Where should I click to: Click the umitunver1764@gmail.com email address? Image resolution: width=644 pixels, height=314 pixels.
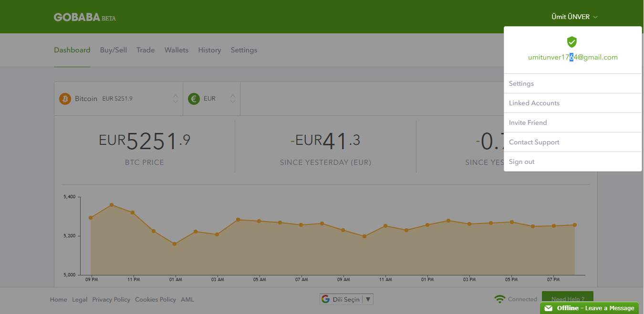click(x=572, y=57)
